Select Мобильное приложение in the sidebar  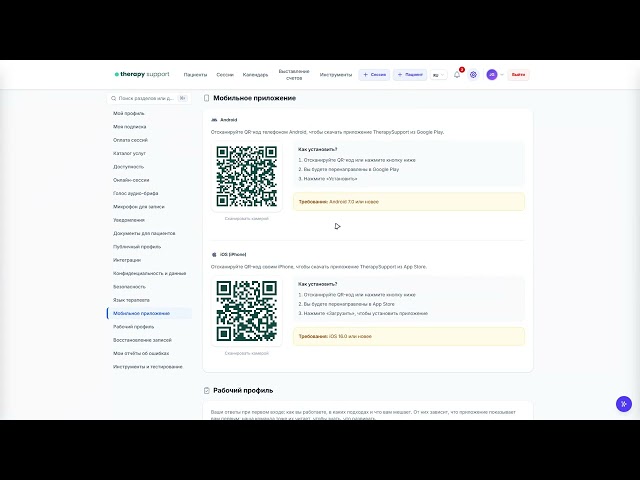click(x=149, y=313)
